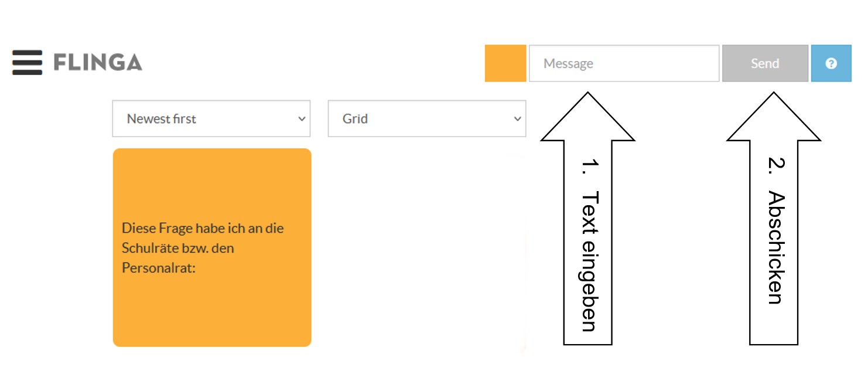868x381 pixels.
Task: Click the chevron on the Grid dropdown
Action: coord(517,118)
